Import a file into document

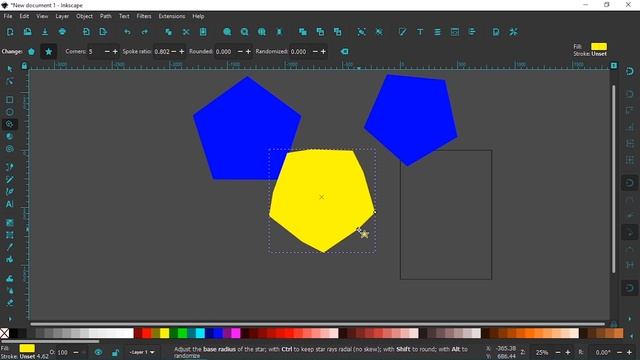(x=86, y=32)
